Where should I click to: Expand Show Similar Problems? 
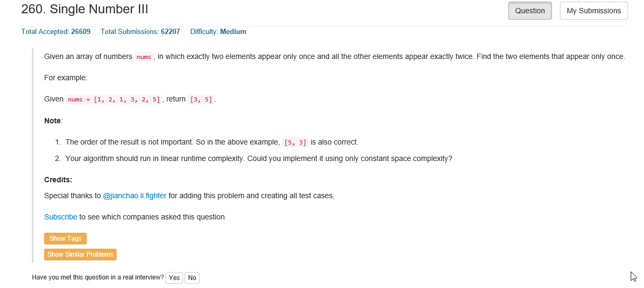tap(80, 255)
